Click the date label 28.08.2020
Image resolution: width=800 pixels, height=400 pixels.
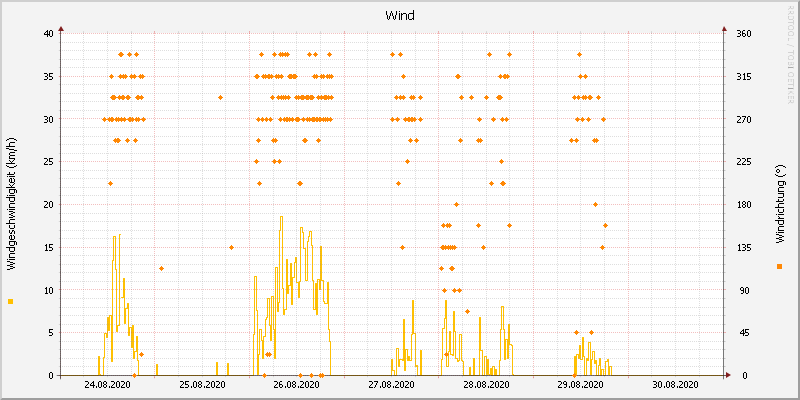pyautogui.click(x=486, y=384)
